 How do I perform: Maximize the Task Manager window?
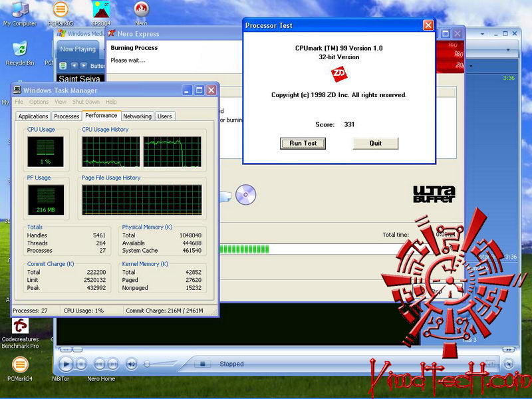pyautogui.click(x=199, y=90)
